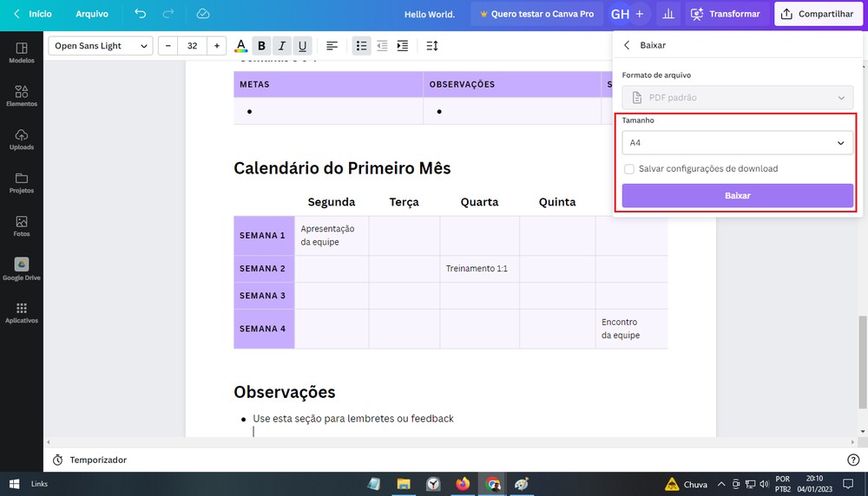
Task: Open the Fotos panel
Action: [22, 226]
